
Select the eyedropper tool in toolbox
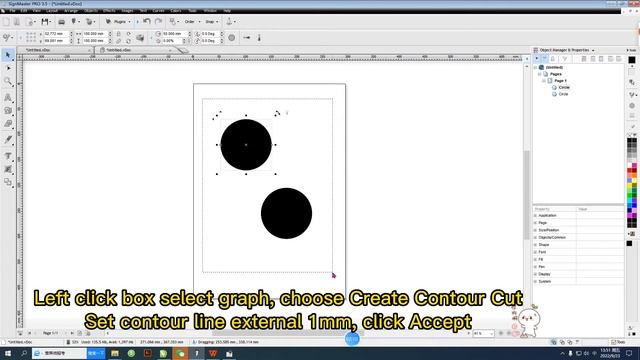[x=8, y=140]
